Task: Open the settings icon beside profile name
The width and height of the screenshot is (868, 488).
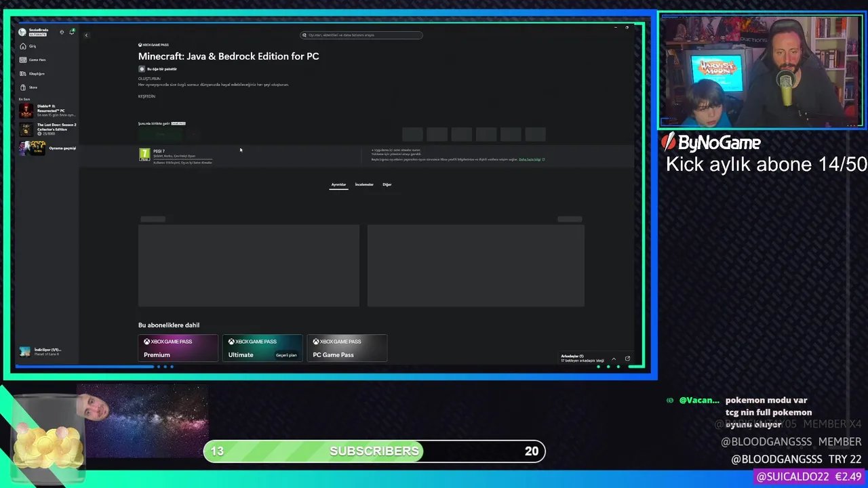Action: click(x=62, y=32)
